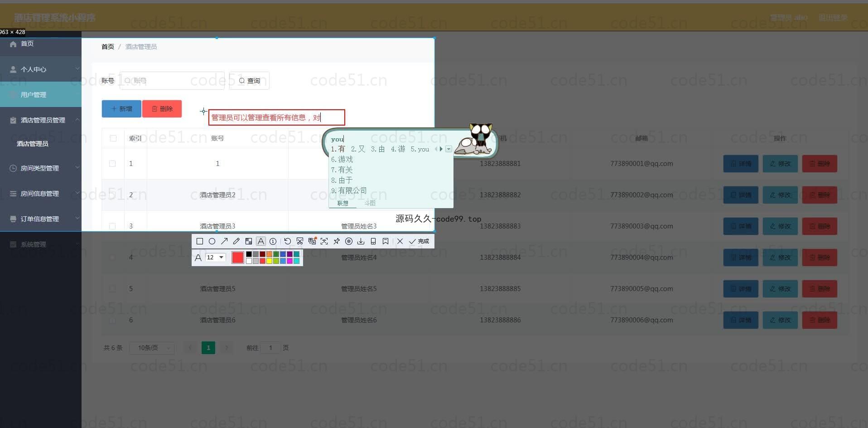Click the 账号 search input field

pos(172,81)
